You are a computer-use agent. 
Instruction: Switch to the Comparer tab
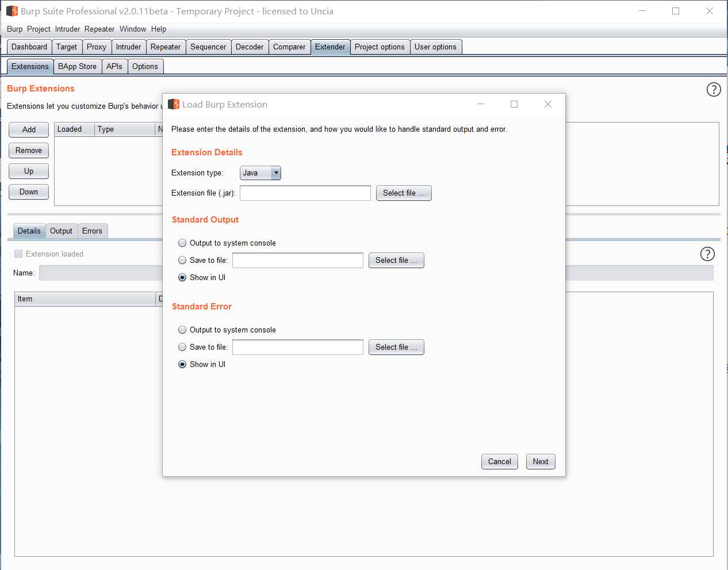[289, 47]
